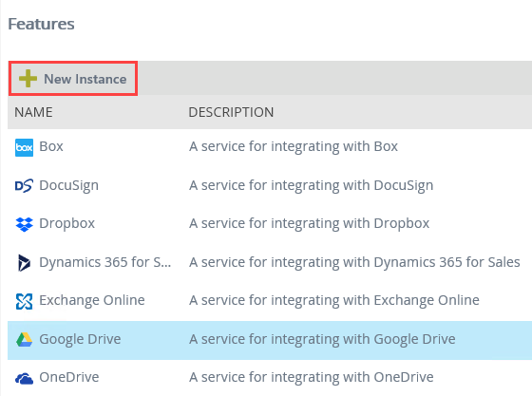Click description 'integrating with Box'
Screen dimensions: 532x396
(x=294, y=146)
